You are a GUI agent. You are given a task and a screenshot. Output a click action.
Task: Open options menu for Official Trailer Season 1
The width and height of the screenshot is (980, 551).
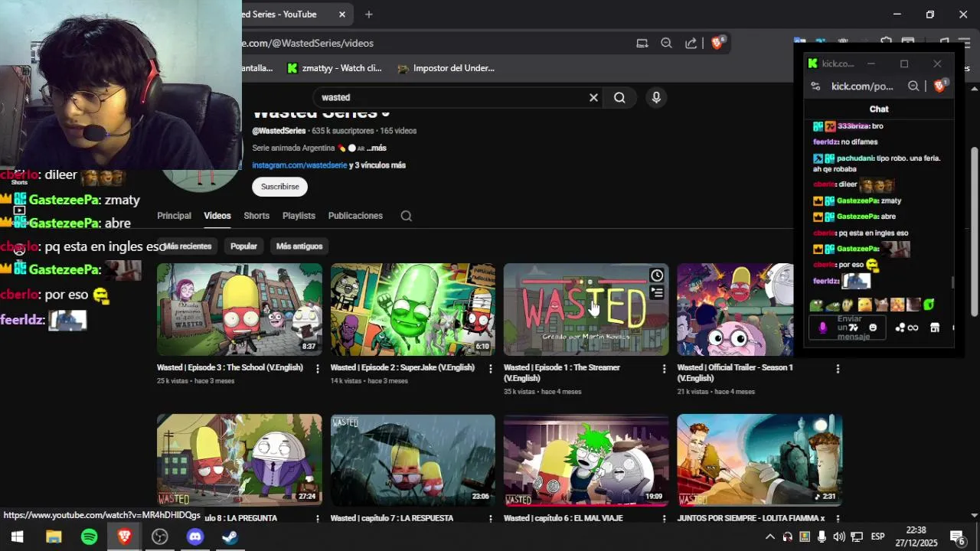[x=838, y=369]
